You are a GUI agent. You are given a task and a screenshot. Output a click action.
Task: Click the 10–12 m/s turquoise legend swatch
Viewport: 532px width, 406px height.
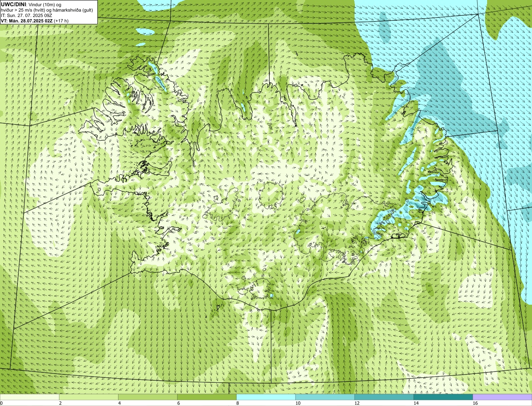325,397
